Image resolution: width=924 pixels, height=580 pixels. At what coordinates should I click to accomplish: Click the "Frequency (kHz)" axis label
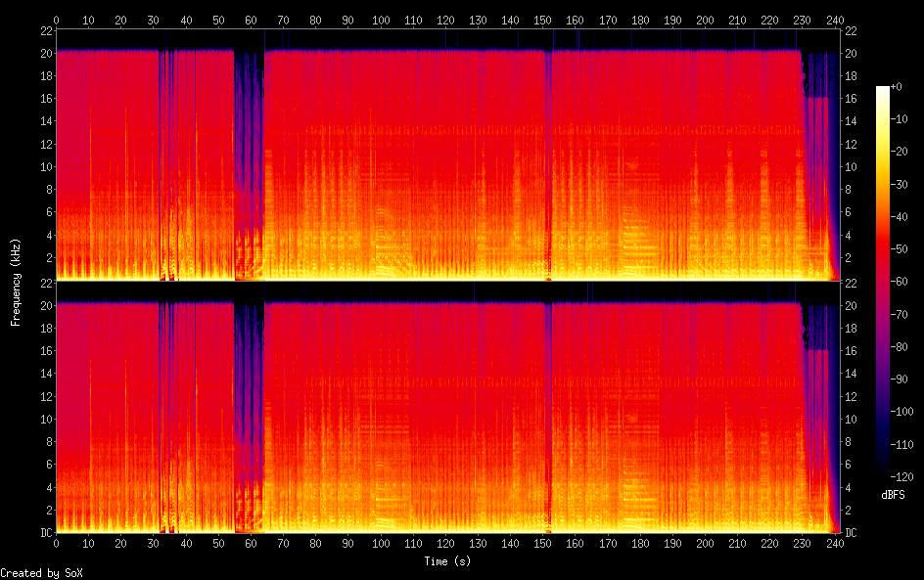click(16, 281)
